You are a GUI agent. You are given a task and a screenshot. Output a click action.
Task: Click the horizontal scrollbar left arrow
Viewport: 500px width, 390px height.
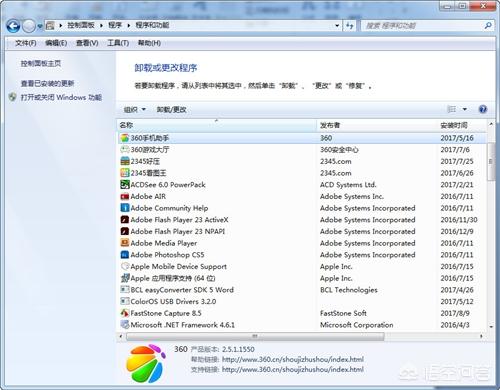pos(121,336)
